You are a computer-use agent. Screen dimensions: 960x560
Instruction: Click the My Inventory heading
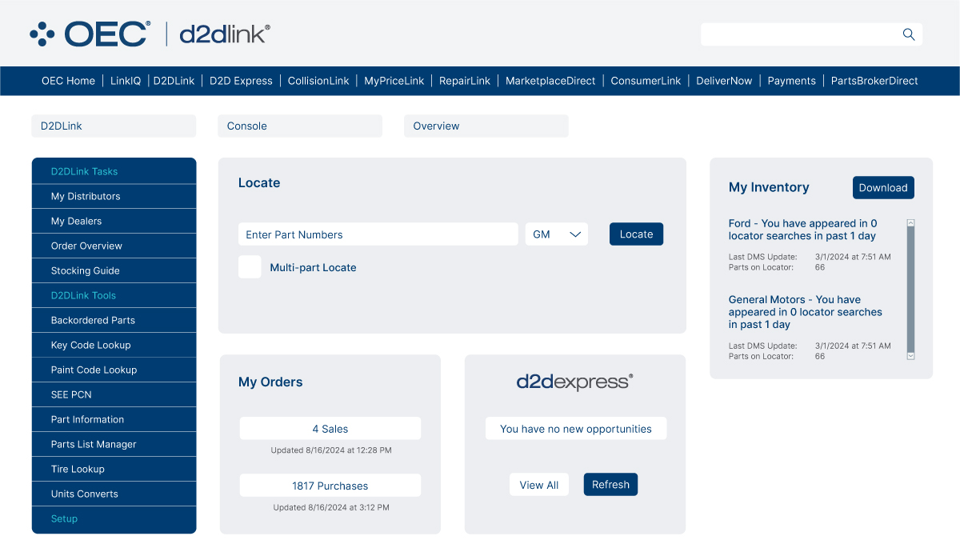[769, 188]
